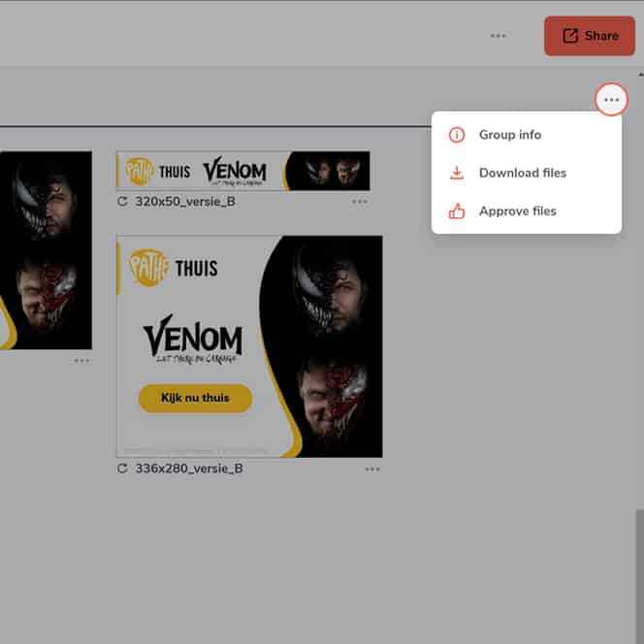Viewport: 644px width, 644px height.
Task: Click Kijk nu thuis in the 336x280 banner
Action: [195, 398]
